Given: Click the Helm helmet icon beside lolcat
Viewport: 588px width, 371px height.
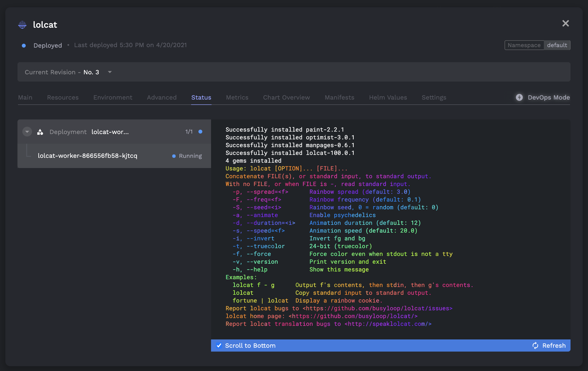Looking at the screenshot, I should click(x=22, y=25).
